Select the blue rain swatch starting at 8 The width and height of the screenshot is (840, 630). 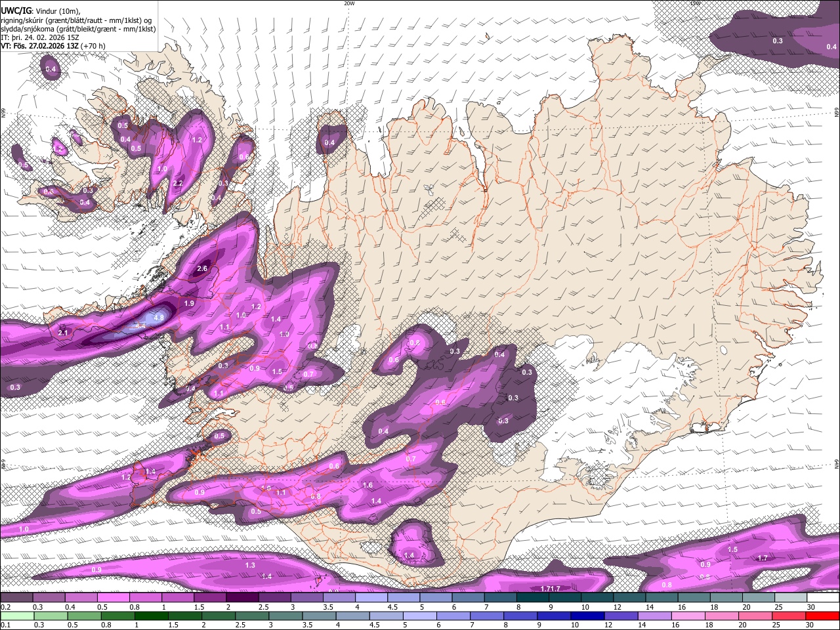tap(520, 616)
